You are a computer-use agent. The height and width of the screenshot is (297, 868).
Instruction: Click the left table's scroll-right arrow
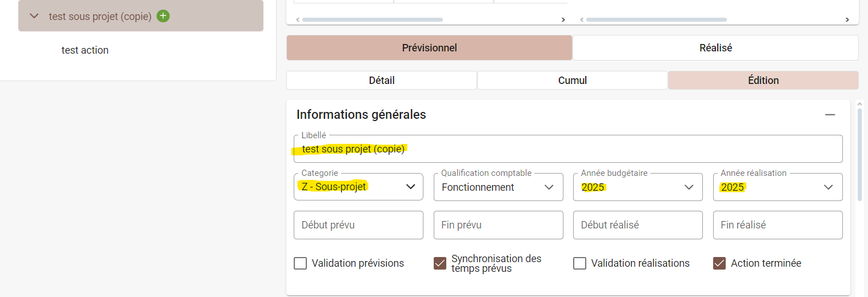pos(563,19)
